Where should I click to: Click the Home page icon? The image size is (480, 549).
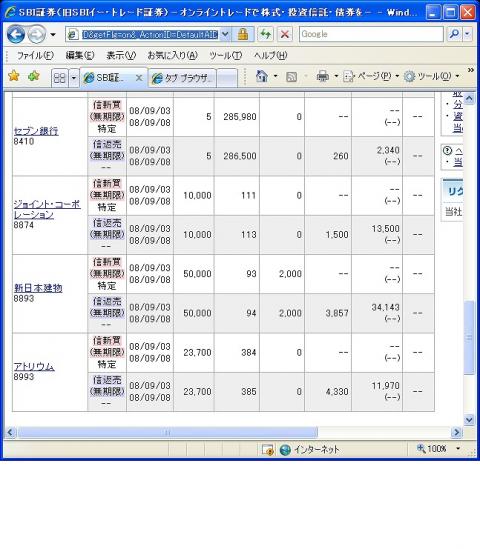click(262, 76)
